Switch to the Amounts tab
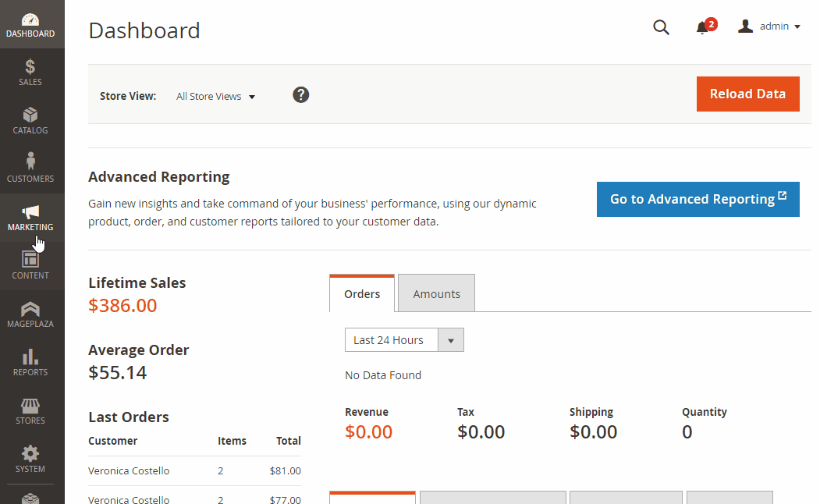This screenshot has width=820, height=504. pos(436,294)
